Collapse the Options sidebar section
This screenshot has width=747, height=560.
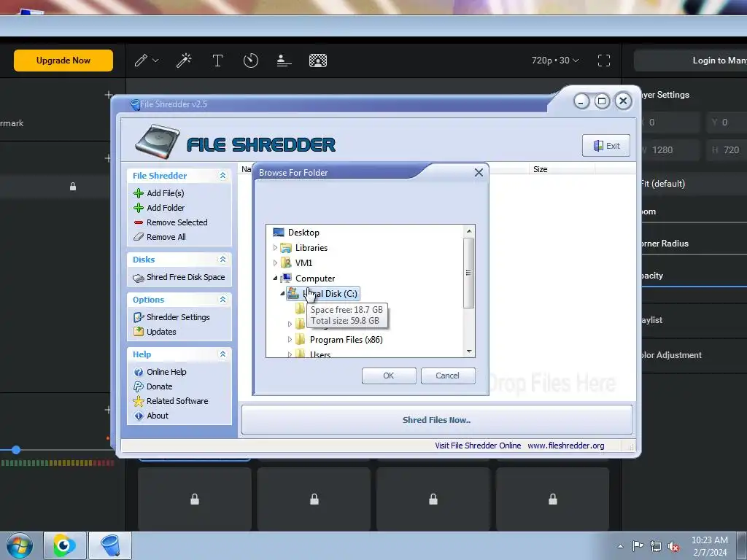click(222, 300)
